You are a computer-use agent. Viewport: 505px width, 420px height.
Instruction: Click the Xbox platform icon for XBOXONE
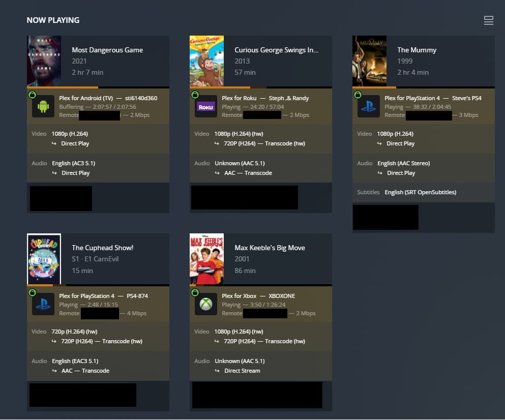(x=206, y=304)
